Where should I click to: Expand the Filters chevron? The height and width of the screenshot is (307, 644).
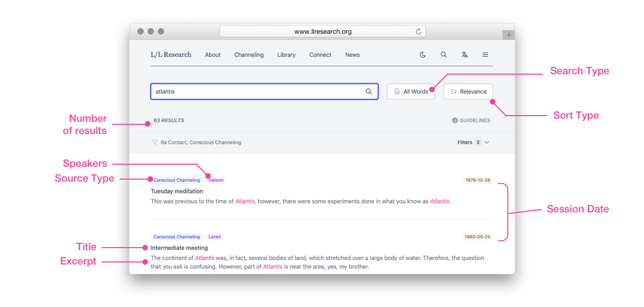coord(487,142)
